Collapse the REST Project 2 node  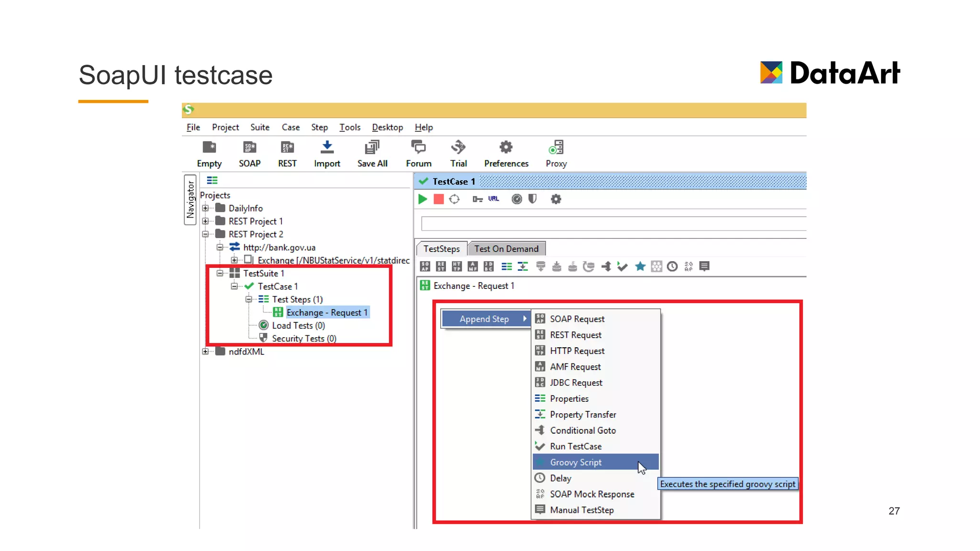pos(205,234)
